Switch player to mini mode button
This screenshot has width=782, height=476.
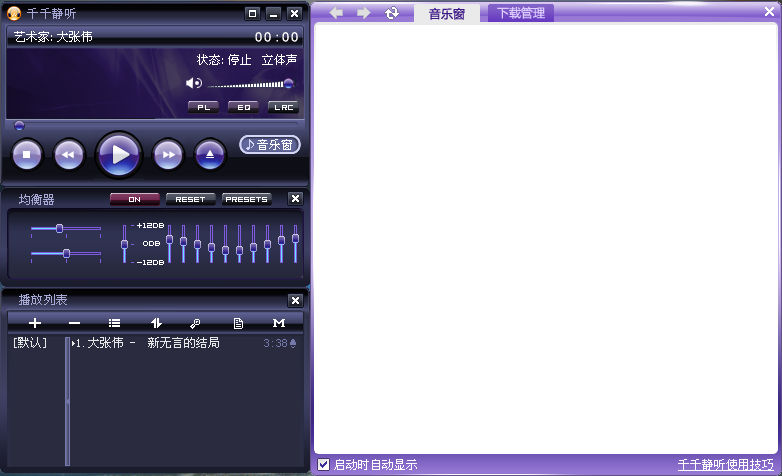252,13
